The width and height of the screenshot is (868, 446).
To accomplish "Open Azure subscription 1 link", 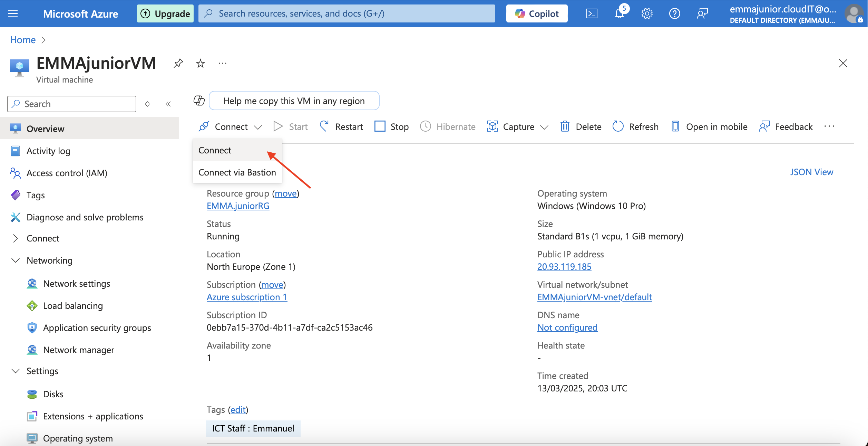I will click(247, 297).
